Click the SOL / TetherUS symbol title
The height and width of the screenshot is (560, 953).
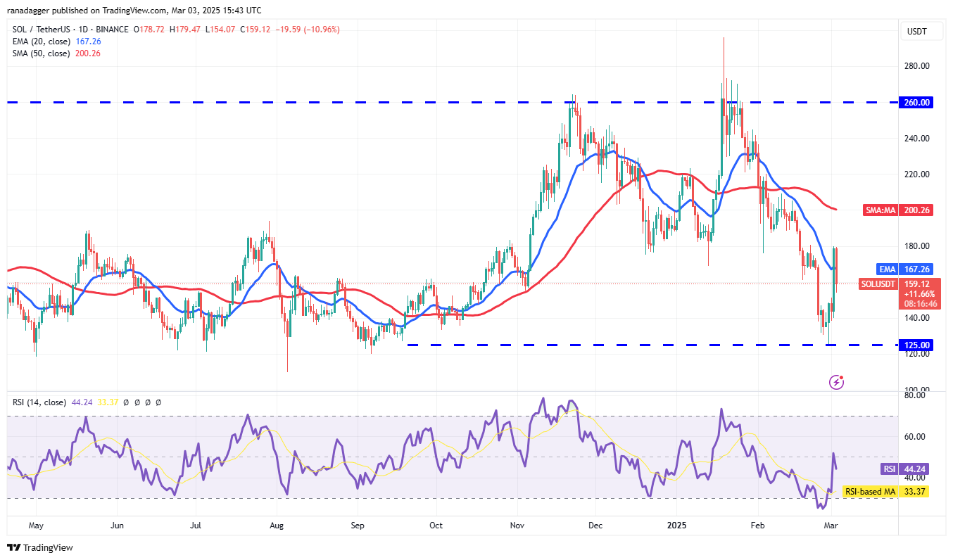pos(41,30)
